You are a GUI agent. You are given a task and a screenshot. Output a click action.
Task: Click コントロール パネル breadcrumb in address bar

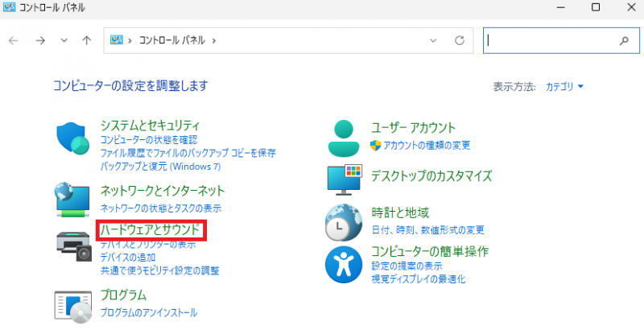click(171, 39)
